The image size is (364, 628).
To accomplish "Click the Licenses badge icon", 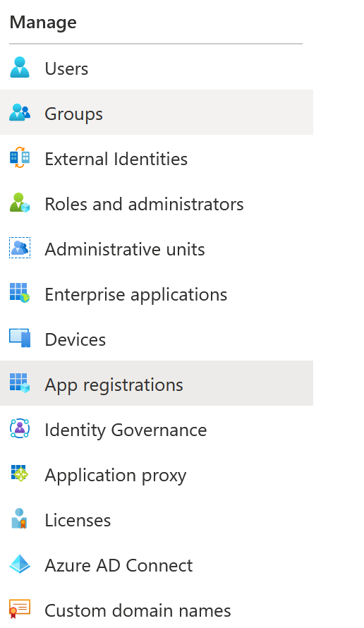I will tap(20, 519).
